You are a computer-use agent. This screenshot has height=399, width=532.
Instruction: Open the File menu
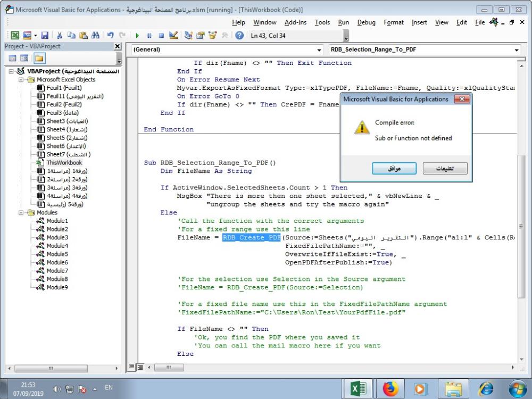pos(480,22)
